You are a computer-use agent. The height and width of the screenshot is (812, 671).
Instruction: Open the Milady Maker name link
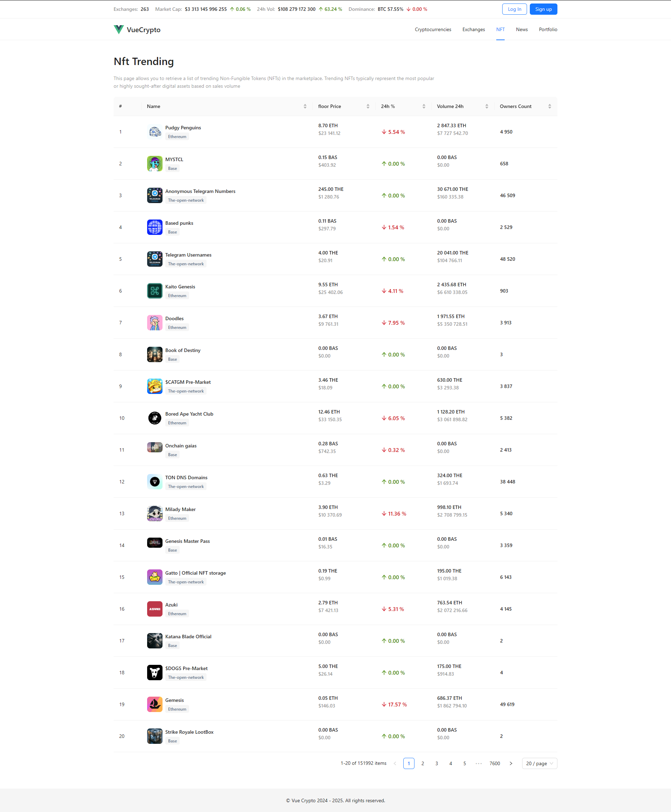(x=180, y=509)
